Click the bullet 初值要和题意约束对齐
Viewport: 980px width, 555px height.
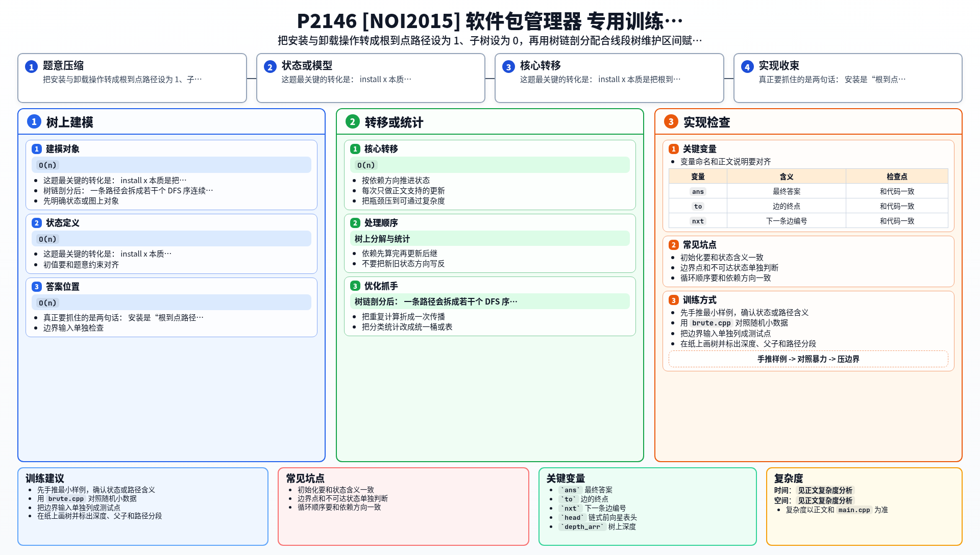point(81,265)
